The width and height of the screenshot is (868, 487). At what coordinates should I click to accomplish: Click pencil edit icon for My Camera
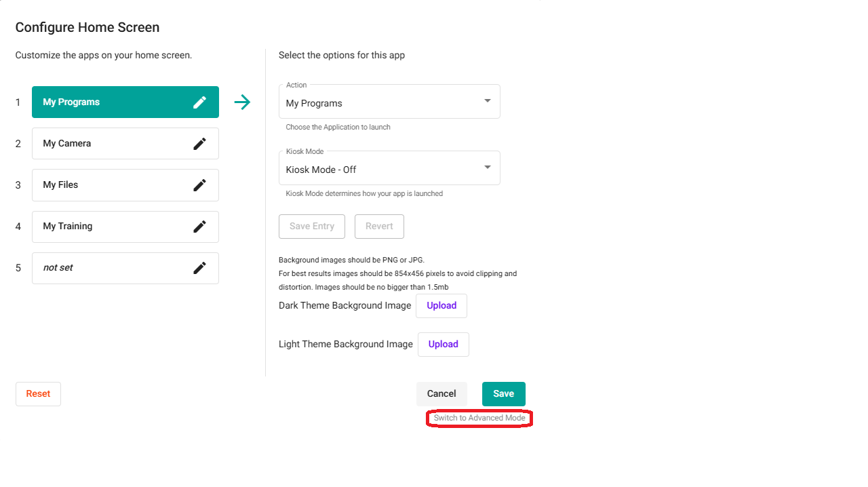click(x=199, y=144)
